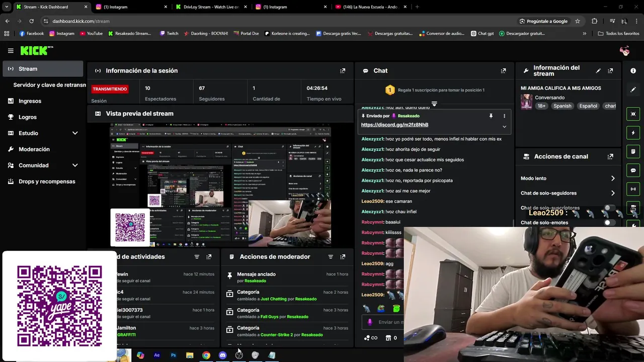Open the info icon in right rail
The height and width of the screenshot is (362, 644).
click(633, 71)
